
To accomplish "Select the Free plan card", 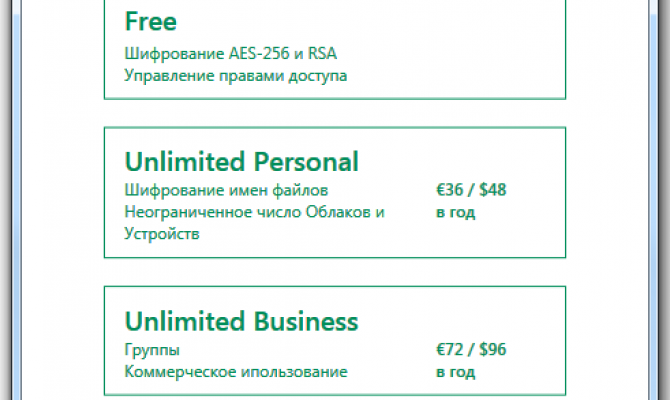I will 335,49.
